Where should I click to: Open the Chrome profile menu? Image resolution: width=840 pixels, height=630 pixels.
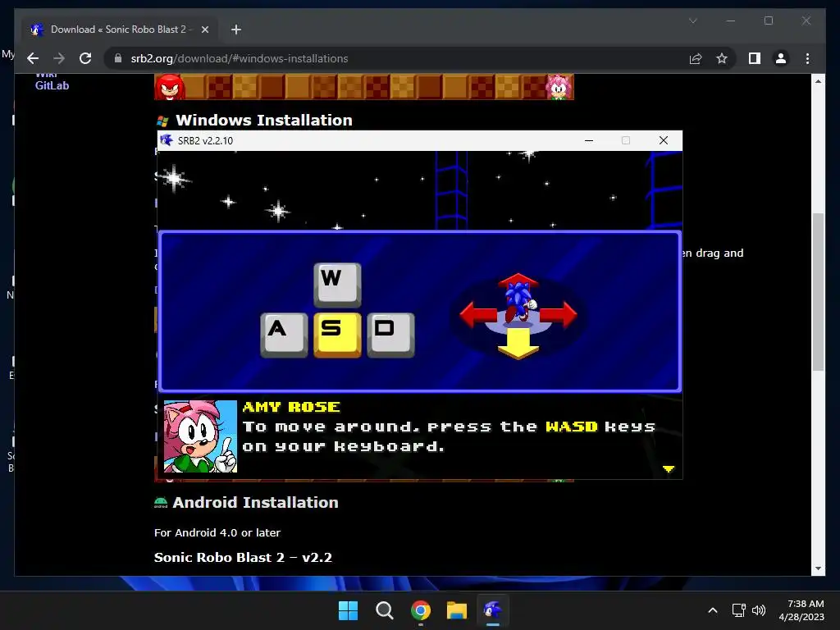[781, 58]
